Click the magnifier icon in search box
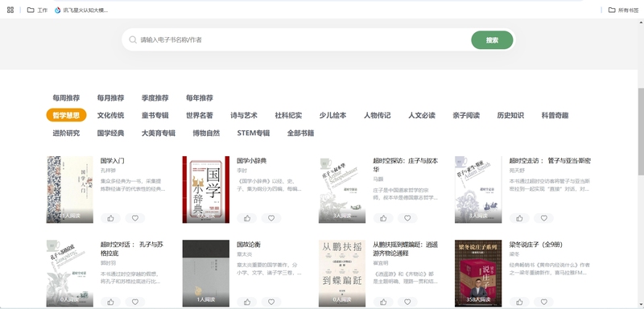Image resolution: width=644 pixels, height=309 pixels. 133,39
